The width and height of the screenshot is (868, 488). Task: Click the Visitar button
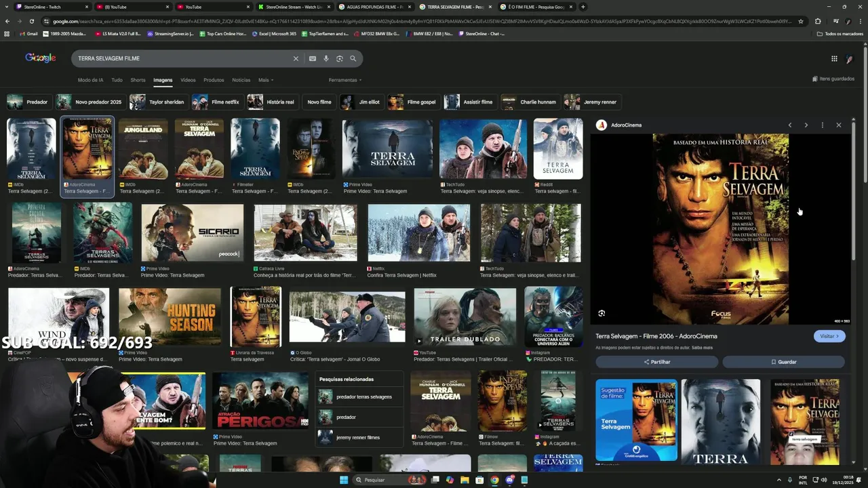829,336
